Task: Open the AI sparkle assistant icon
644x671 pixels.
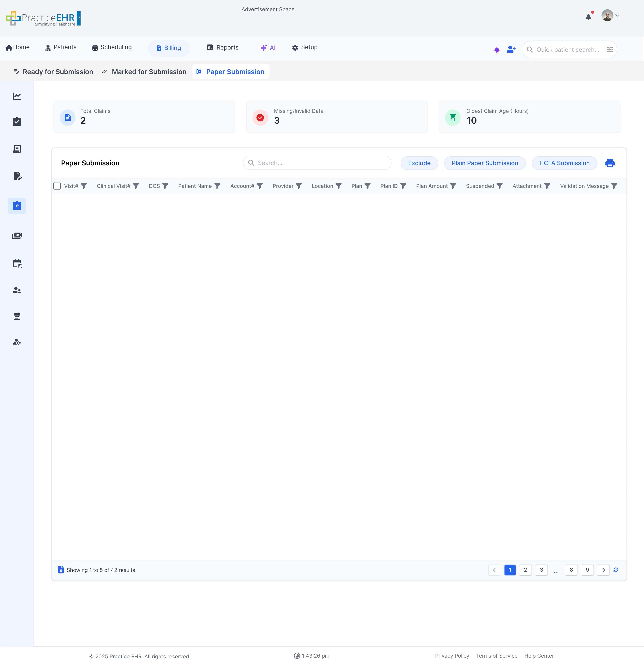Action: pyautogui.click(x=497, y=50)
